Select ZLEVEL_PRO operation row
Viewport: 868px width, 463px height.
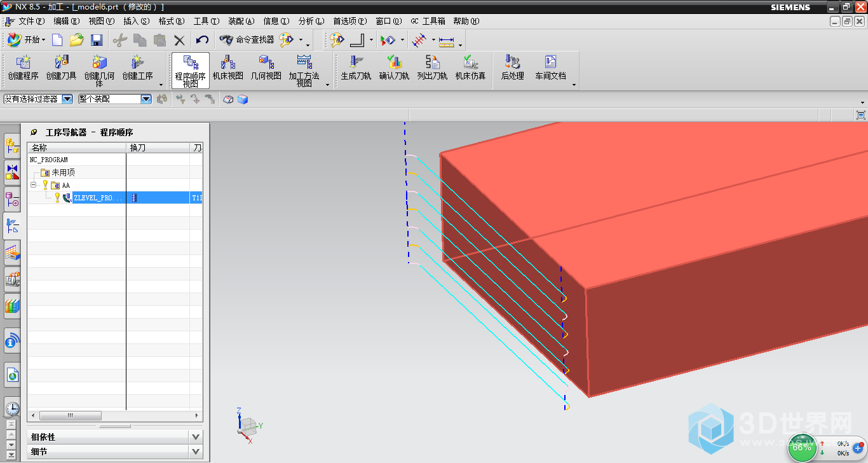115,198
